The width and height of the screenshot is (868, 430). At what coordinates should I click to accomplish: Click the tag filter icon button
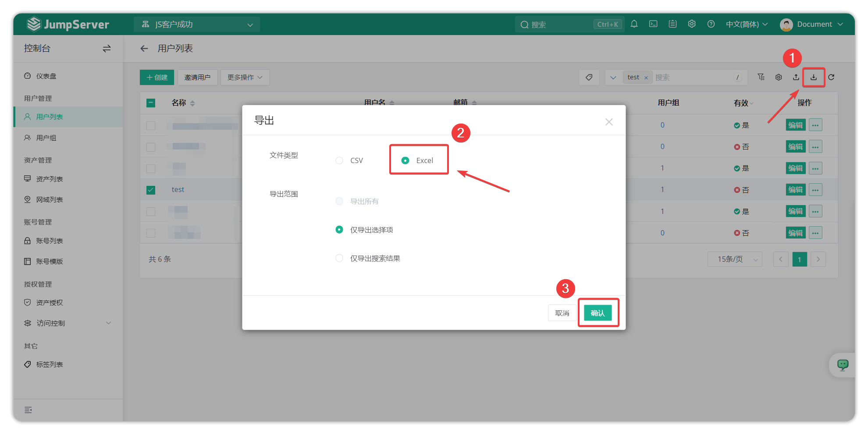click(x=589, y=77)
